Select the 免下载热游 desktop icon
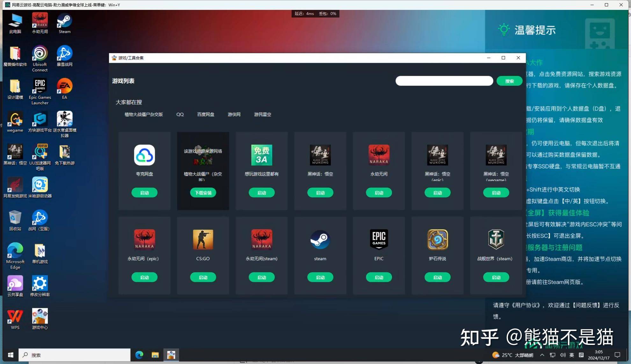The width and height of the screenshot is (631, 364). [x=64, y=154]
